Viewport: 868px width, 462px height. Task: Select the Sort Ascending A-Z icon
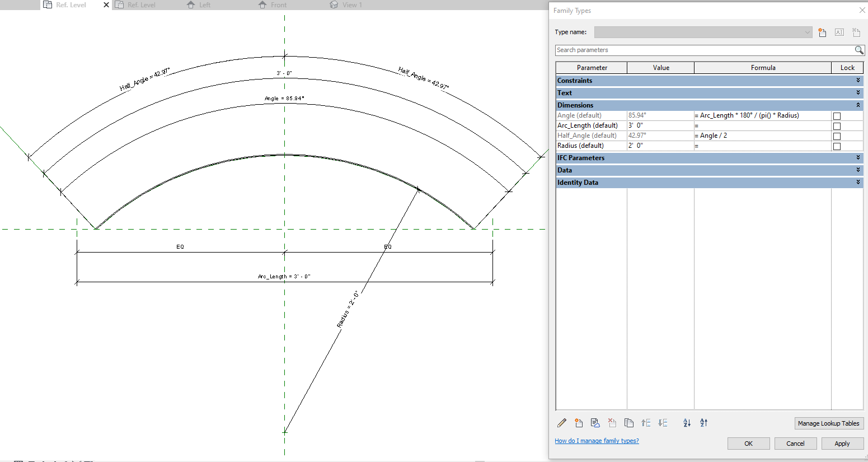pyautogui.click(x=687, y=423)
